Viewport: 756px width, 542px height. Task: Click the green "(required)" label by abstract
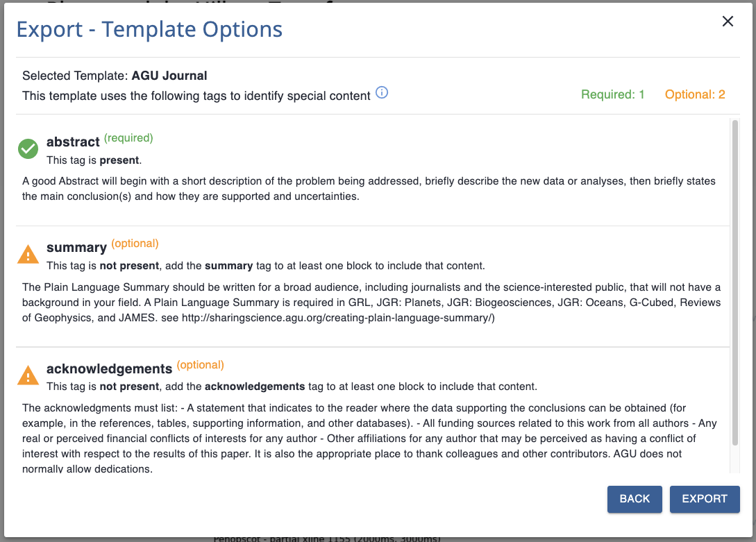128,137
